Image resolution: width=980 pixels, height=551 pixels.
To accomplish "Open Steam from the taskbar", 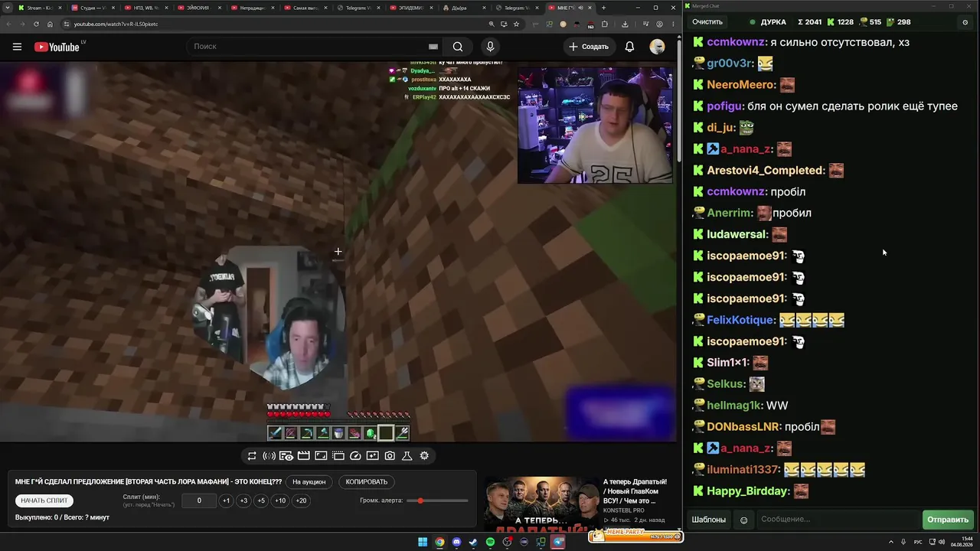I will click(x=473, y=543).
